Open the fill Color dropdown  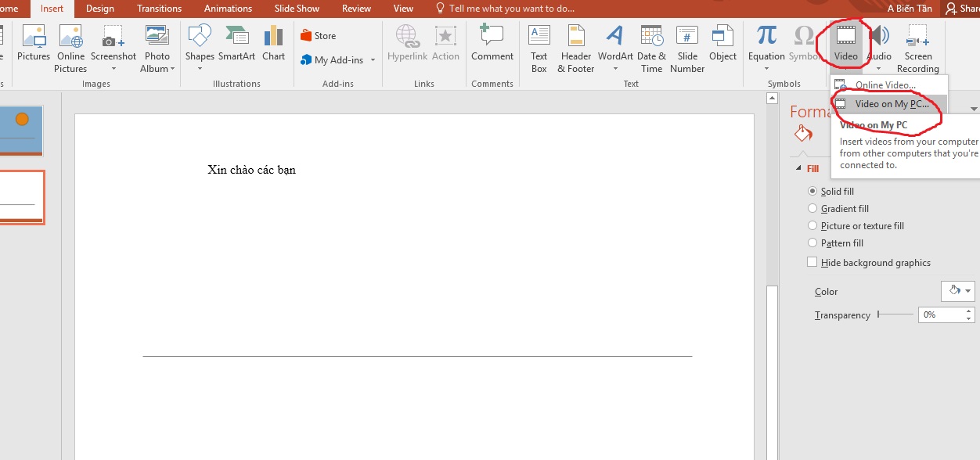point(958,291)
